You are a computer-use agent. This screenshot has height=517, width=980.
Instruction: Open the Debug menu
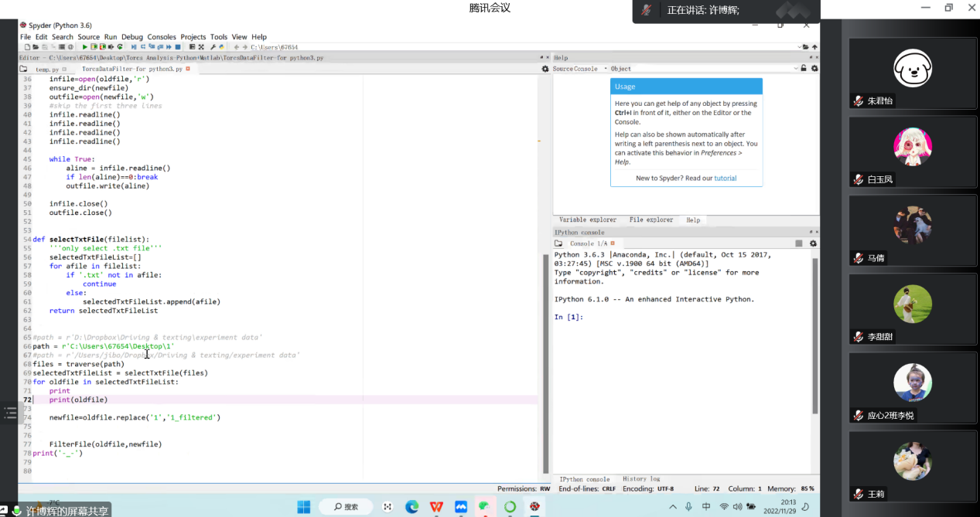point(131,36)
